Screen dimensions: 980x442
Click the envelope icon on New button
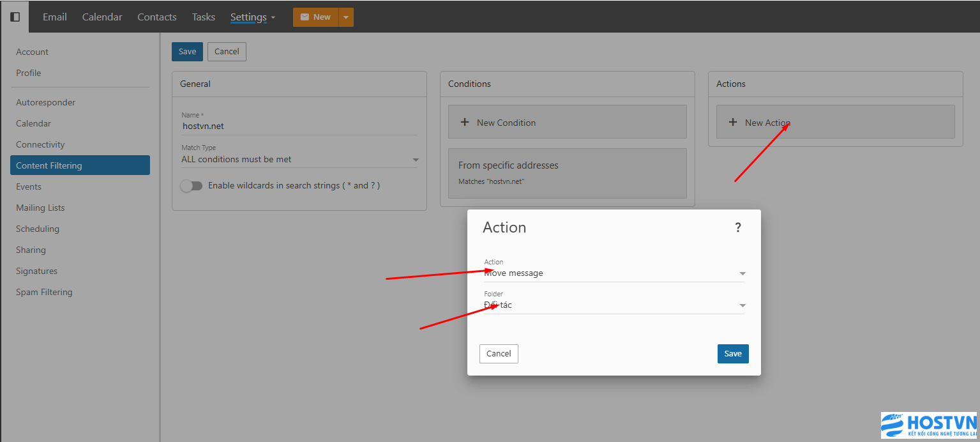305,17
